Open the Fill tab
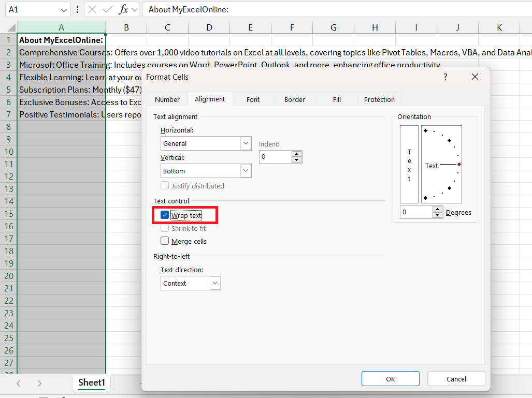This screenshot has height=398, width=532. (x=337, y=100)
